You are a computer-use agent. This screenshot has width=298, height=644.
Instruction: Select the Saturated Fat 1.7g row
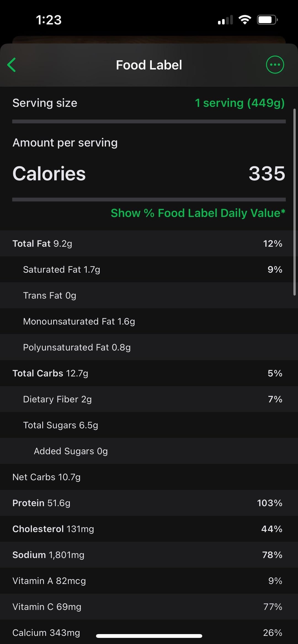(x=148, y=270)
